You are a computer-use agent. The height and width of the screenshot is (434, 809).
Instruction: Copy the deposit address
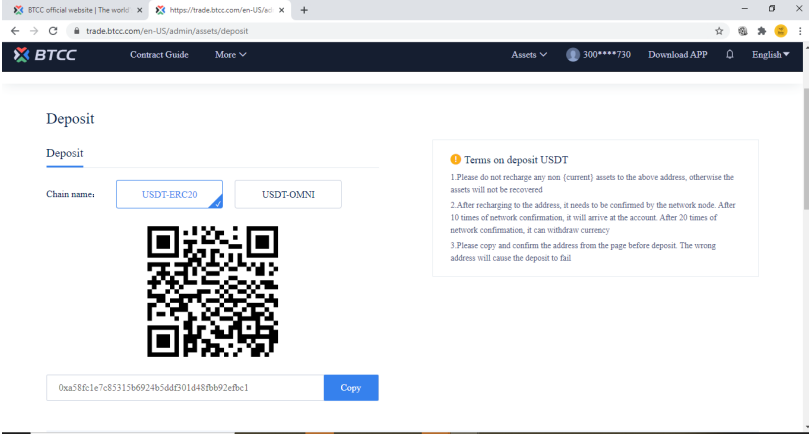(351, 388)
